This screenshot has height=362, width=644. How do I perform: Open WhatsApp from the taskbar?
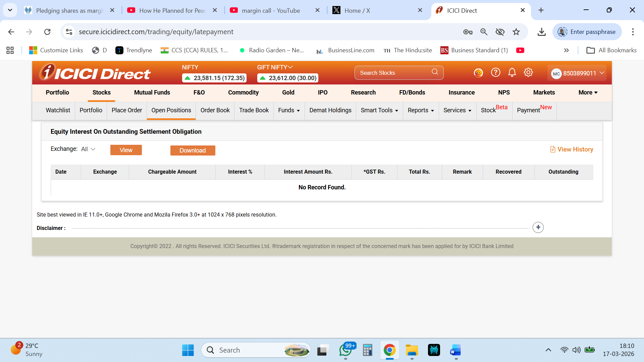click(345, 350)
